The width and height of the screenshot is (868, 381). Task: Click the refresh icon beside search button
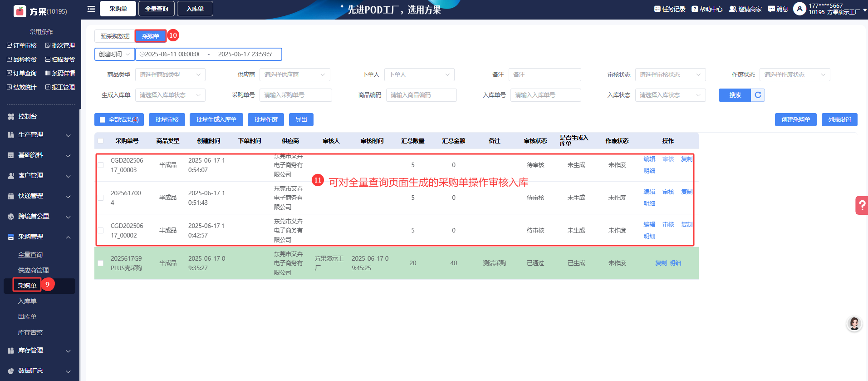pyautogui.click(x=758, y=95)
